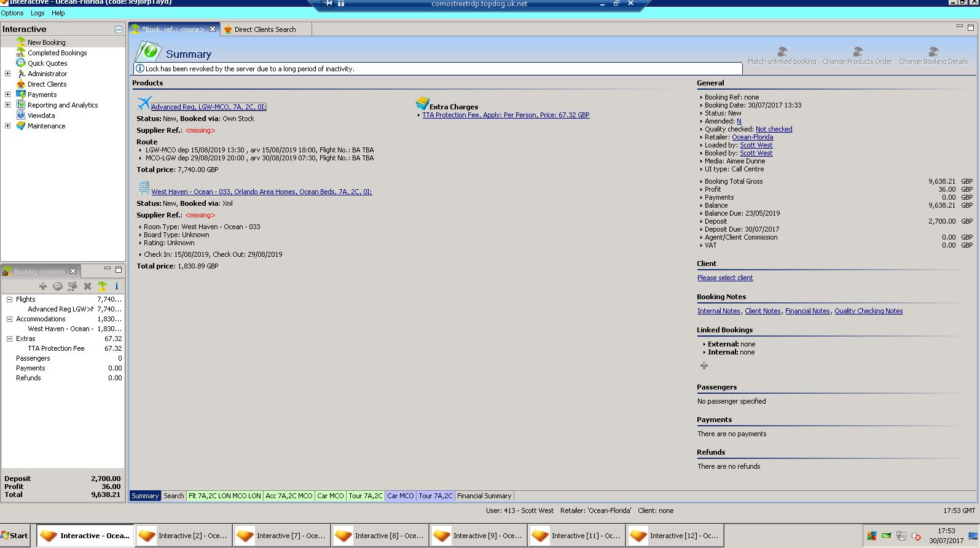Open the Internal Notes link
980x548 pixels.
719,311
